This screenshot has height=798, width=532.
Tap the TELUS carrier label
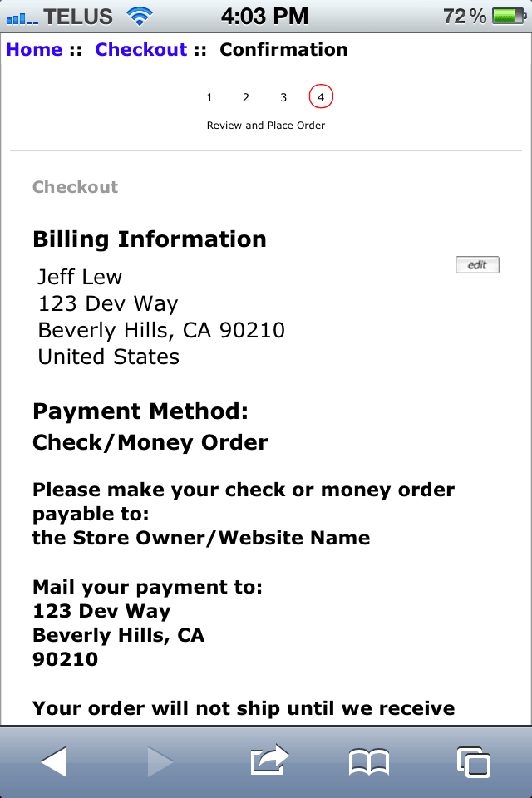click(78, 16)
